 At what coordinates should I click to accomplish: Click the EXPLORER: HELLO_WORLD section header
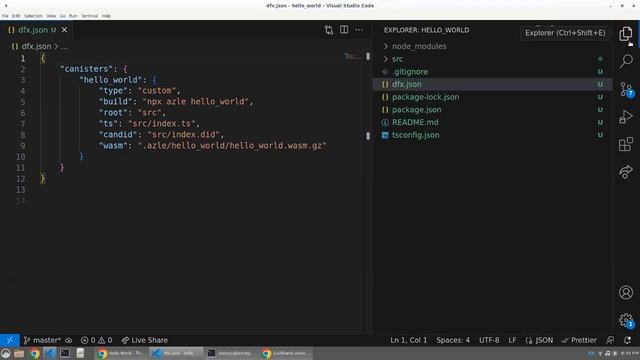coord(426,30)
